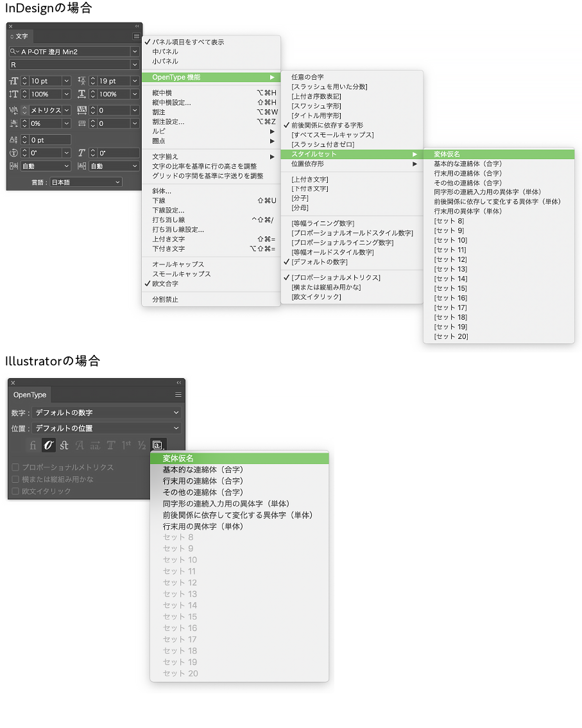Open the OpenType panel hamburger menu
This screenshot has height=728, width=582.
point(178,395)
